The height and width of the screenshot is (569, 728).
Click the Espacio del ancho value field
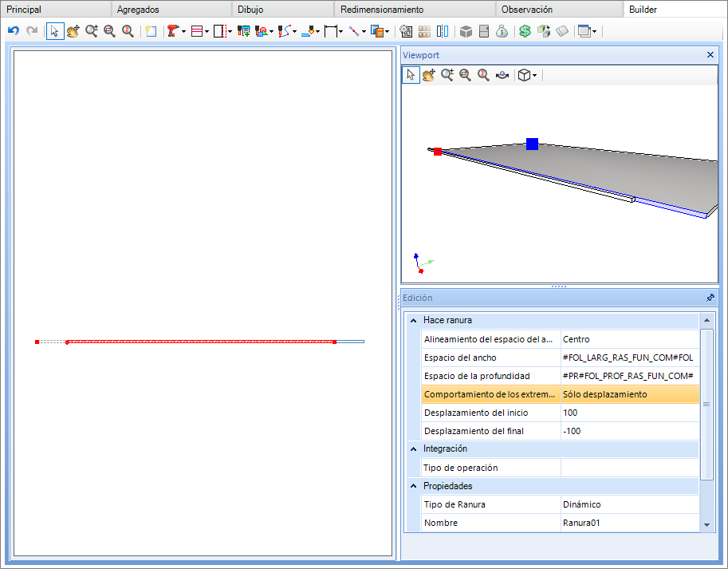(630, 358)
